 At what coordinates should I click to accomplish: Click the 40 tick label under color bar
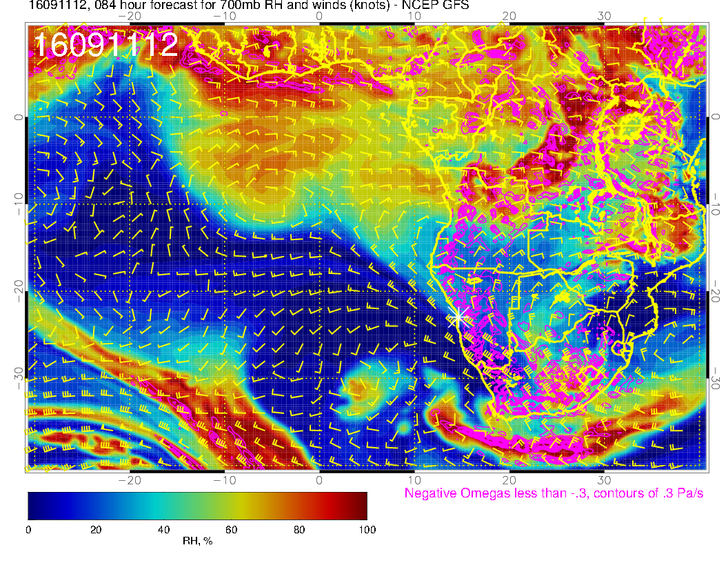point(163,530)
